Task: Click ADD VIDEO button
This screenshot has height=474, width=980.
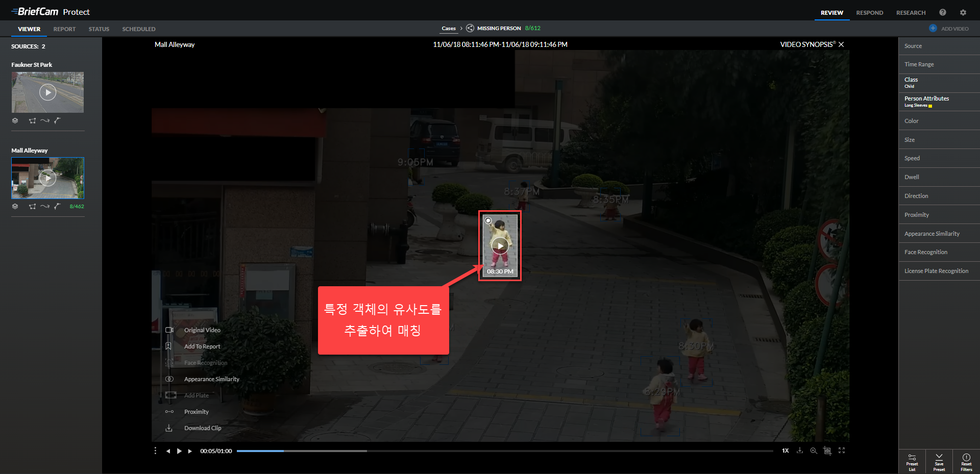Action: click(x=949, y=29)
